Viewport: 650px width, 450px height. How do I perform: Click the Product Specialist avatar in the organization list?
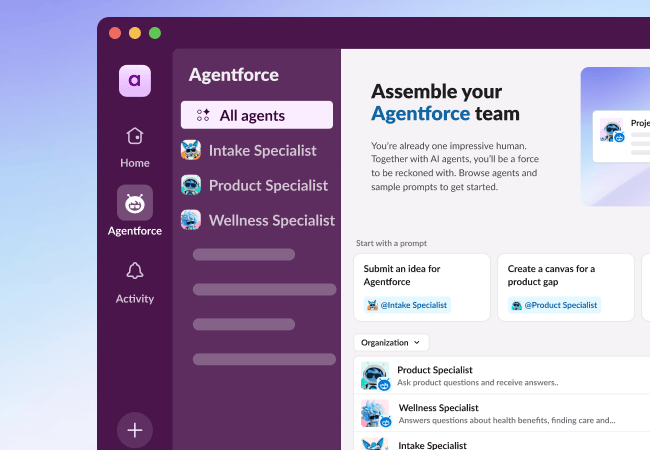[x=375, y=376]
